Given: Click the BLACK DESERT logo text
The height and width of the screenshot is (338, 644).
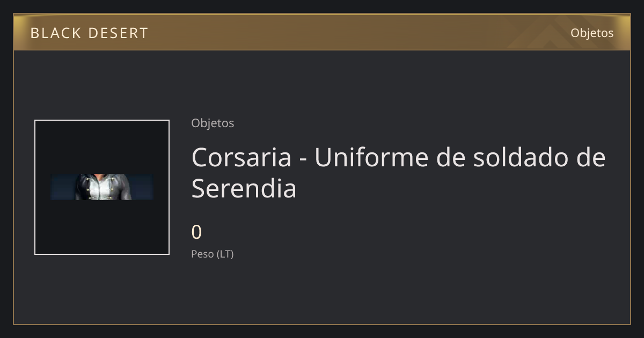Looking at the screenshot, I should (89, 33).
